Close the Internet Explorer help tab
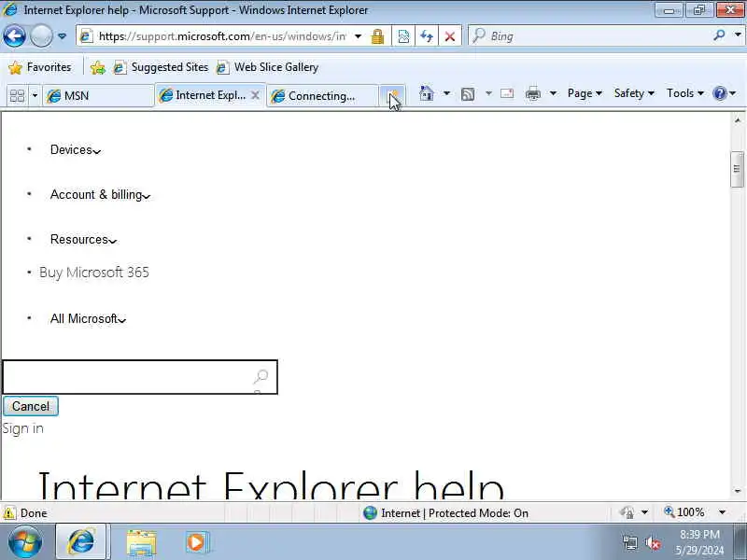The height and width of the screenshot is (560, 747). coord(255,95)
